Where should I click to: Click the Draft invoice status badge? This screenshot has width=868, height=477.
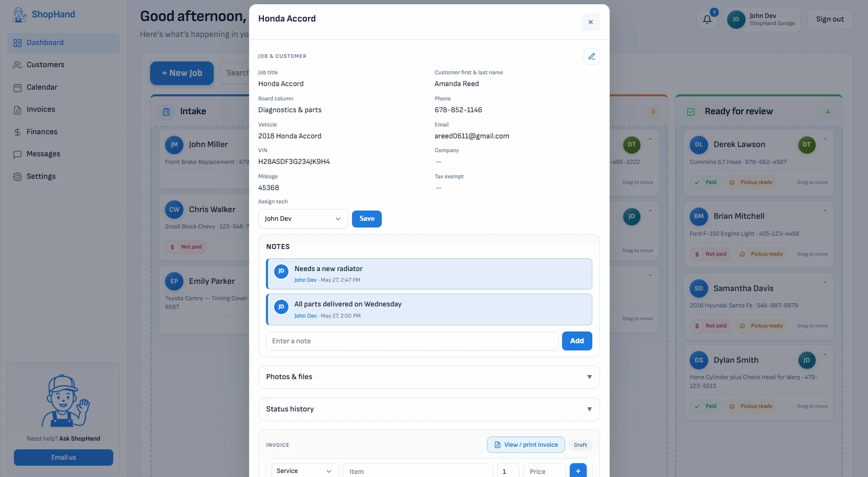pos(581,445)
